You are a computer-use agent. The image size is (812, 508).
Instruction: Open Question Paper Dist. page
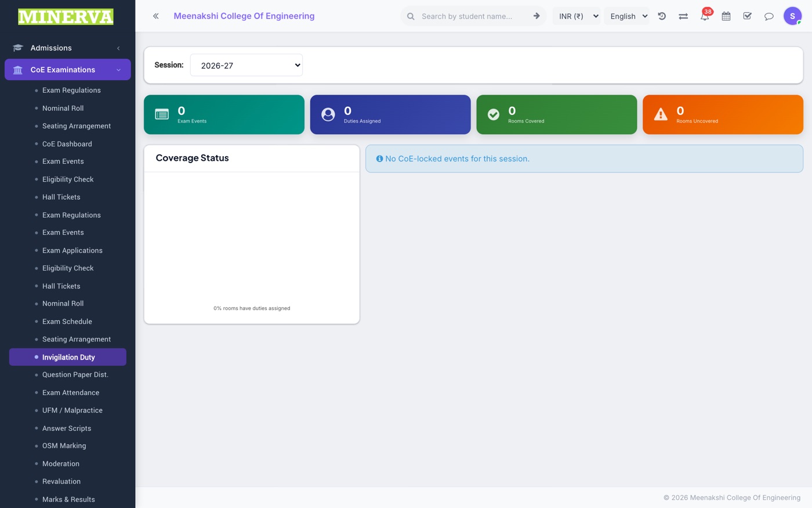coord(75,374)
